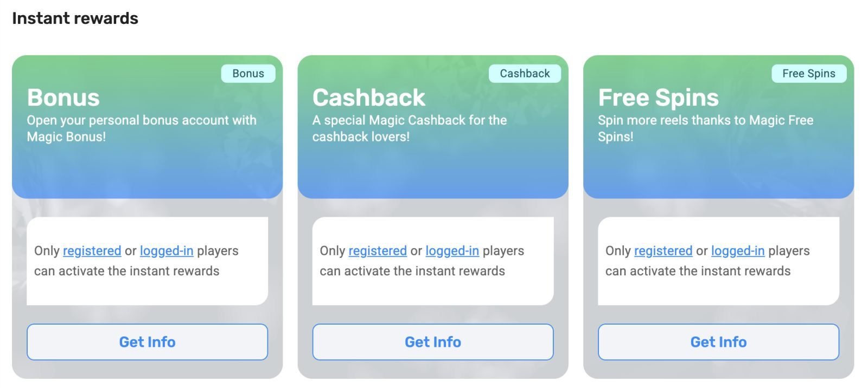Click the Cashback badge pill
The image size is (868, 388).
(x=525, y=73)
